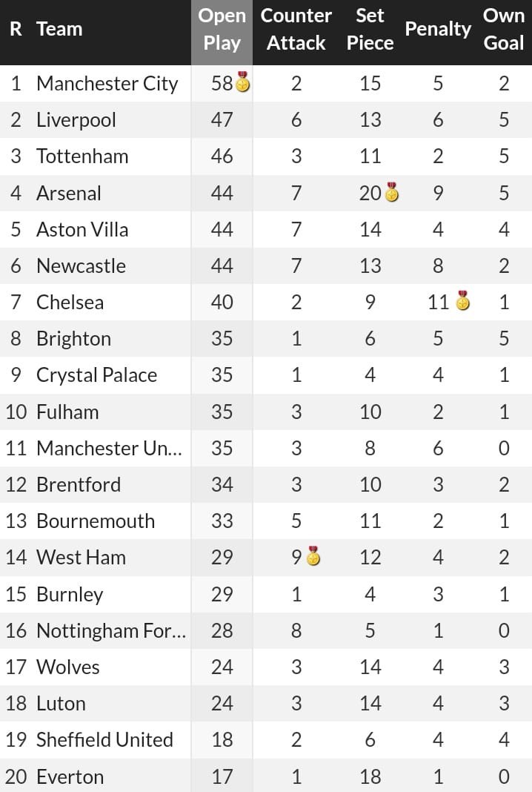
Task: Open the Crystal Palace team link
Action: coord(96,374)
